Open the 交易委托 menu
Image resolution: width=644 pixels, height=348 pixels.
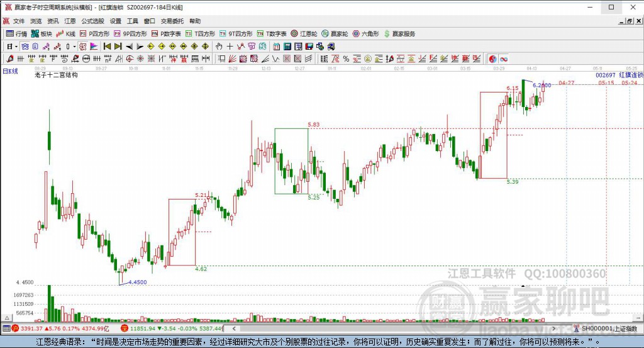tap(172, 21)
